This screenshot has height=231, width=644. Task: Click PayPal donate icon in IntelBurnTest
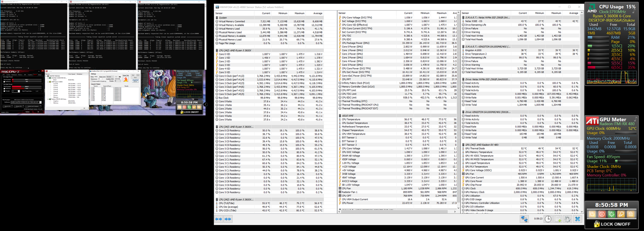(135, 81)
